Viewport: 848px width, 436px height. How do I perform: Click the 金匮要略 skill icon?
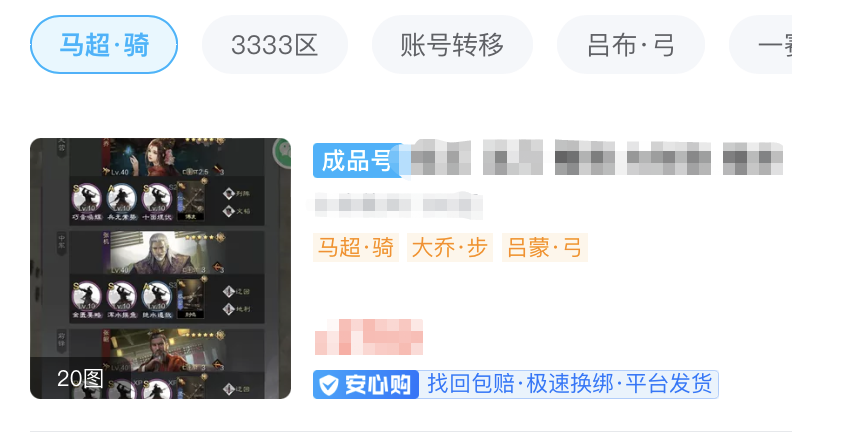pos(87,296)
